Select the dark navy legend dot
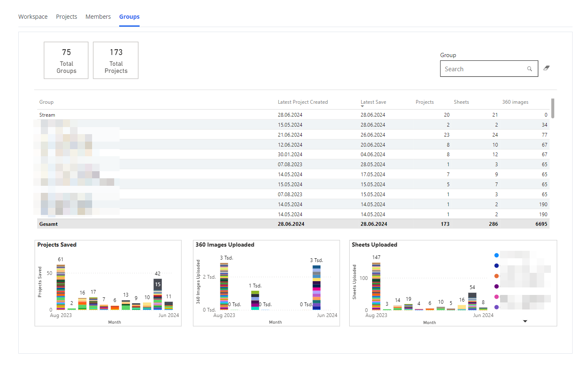Screen dimensions: 588x367 [x=496, y=266]
